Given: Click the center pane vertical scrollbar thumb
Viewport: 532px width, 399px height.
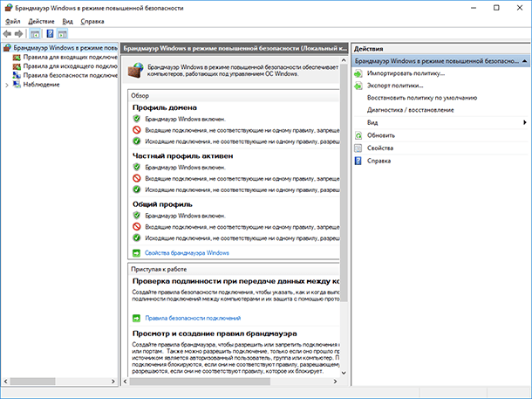Looking at the screenshot, I should tap(344, 182).
